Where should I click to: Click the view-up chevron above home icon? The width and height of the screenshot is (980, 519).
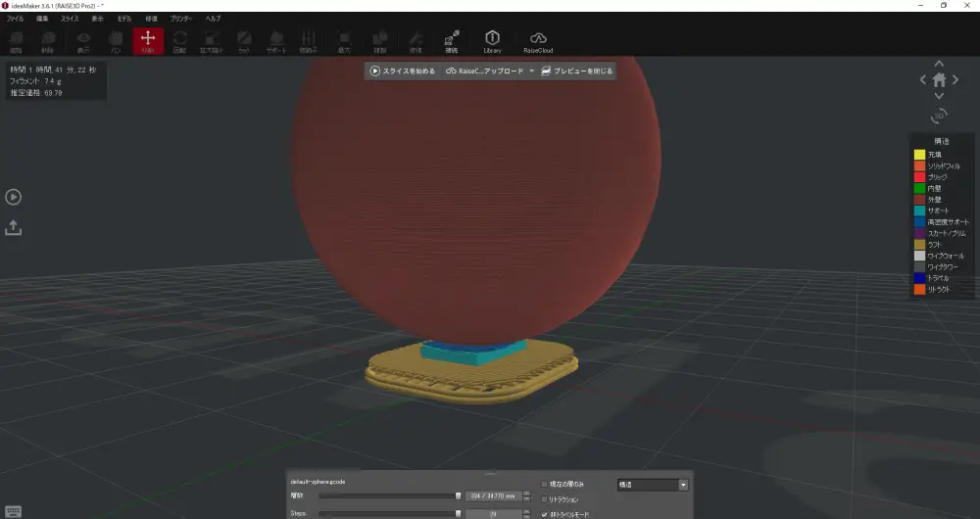click(939, 63)
